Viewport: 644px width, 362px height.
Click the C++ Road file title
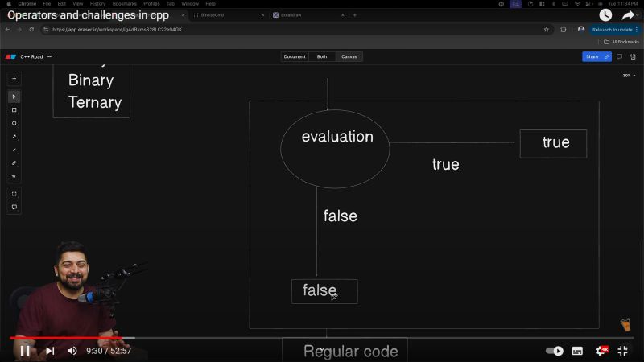(31, 56)
